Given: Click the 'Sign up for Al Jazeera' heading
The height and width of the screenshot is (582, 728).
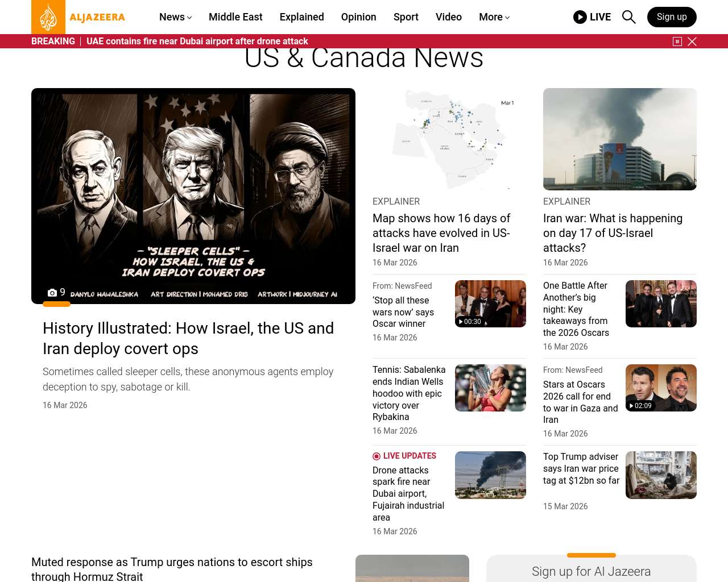Looking at the screenshot, I should (591, 572).
